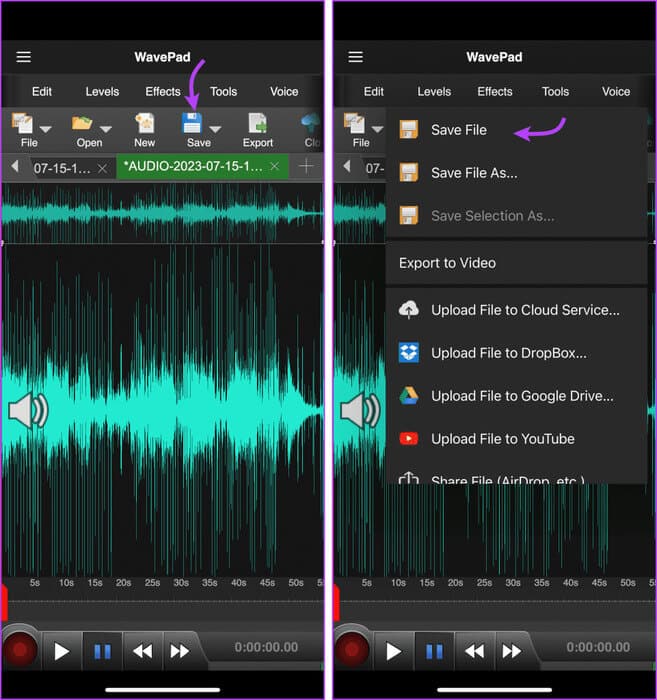This screenshot has height=700, width=657.
Task: Select Levels tab in left screen
Action: [x=102, y=92]
